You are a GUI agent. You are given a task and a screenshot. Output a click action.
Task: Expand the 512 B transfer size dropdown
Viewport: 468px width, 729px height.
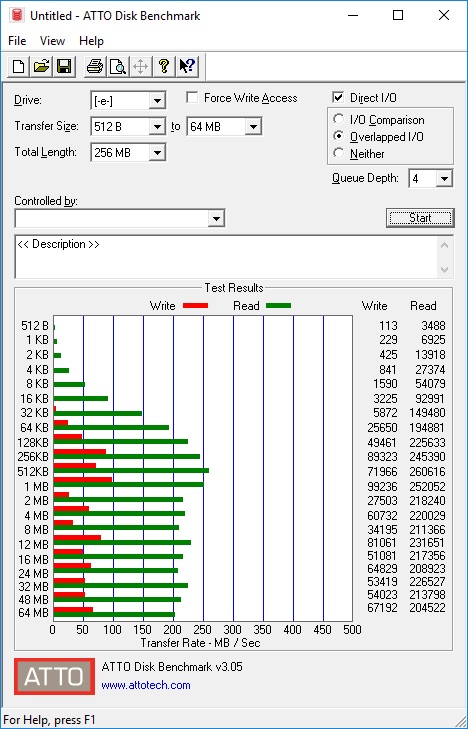click(158, 126)
